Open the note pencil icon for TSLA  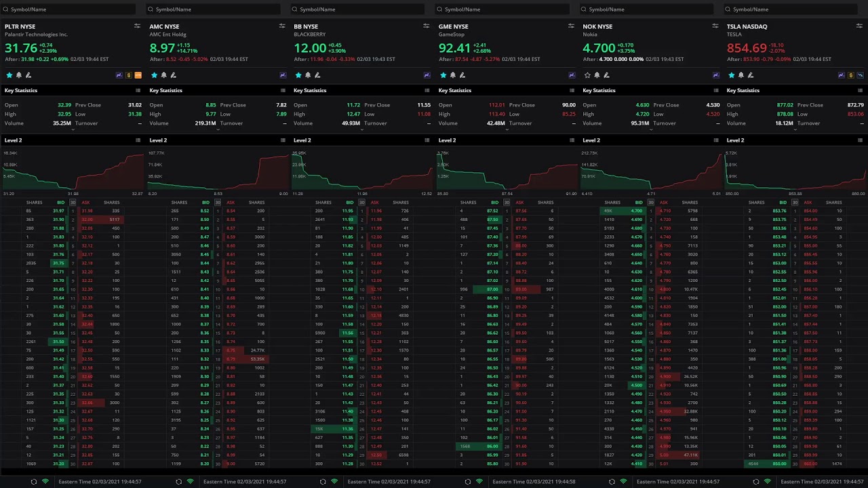[751, 75]
